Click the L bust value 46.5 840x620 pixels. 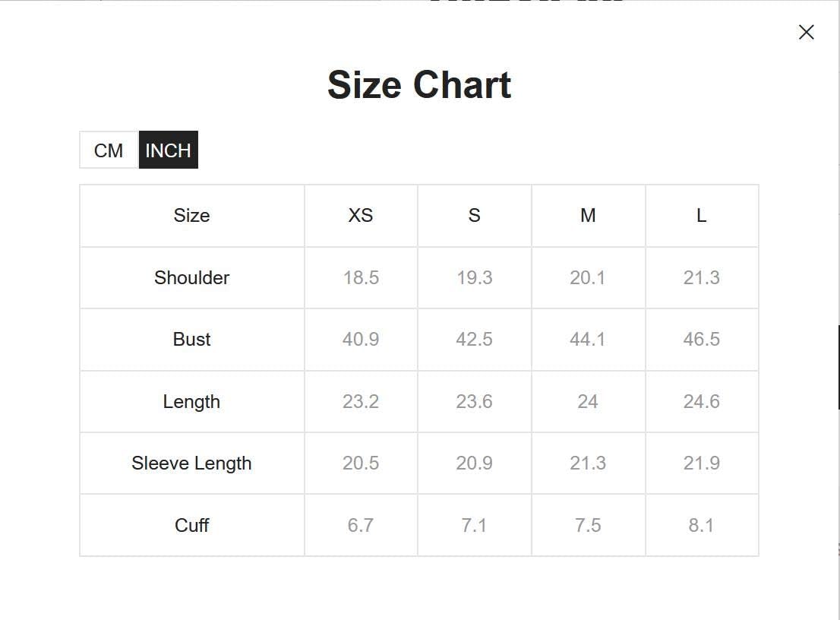pyautogui.click(x=701, y=339)
